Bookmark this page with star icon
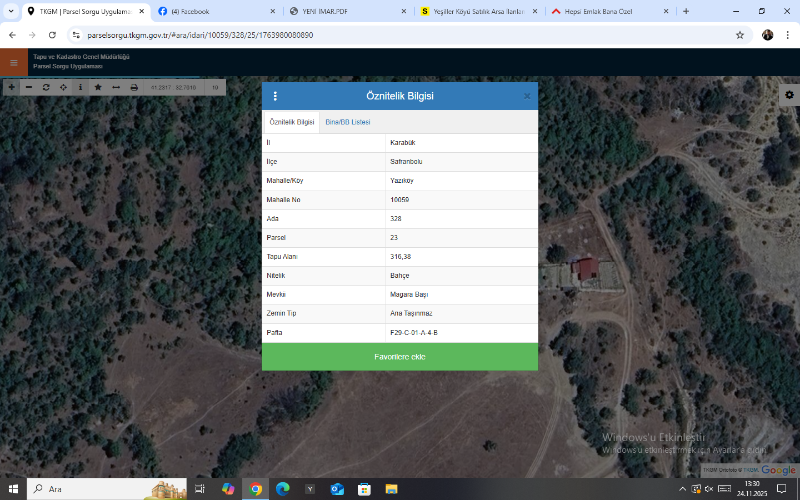Image resolution: width=800 pixels, height=500 pixels. coord(740,34)
